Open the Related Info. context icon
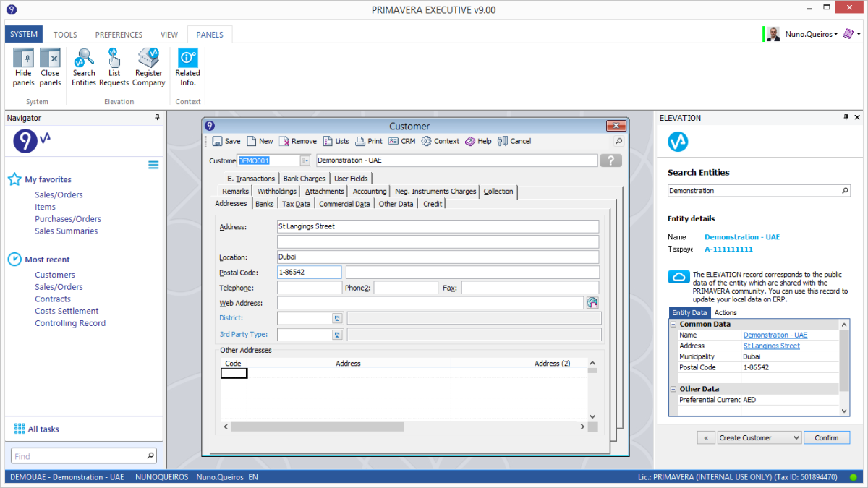 (187, 67)
